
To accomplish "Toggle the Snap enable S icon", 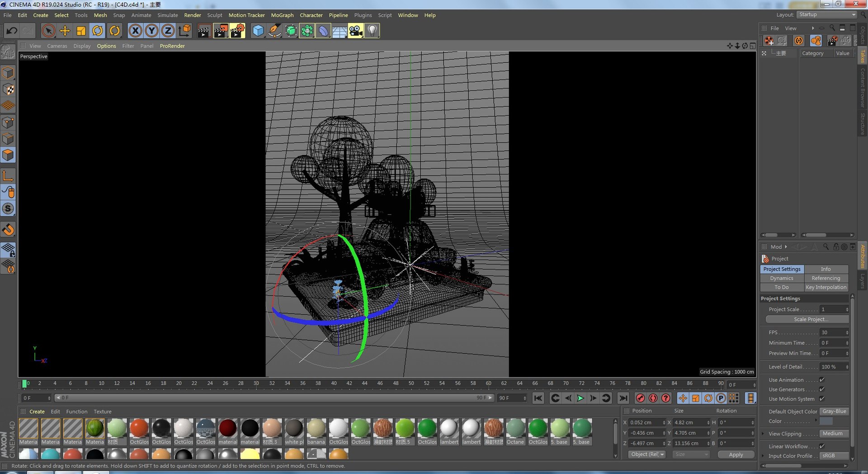I will [8, 209].
